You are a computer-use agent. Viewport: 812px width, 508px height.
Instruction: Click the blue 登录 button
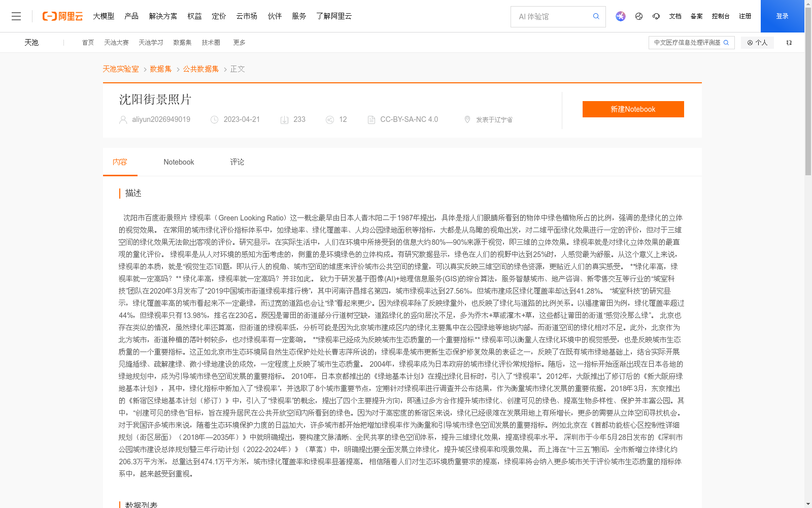pos(783,16)
